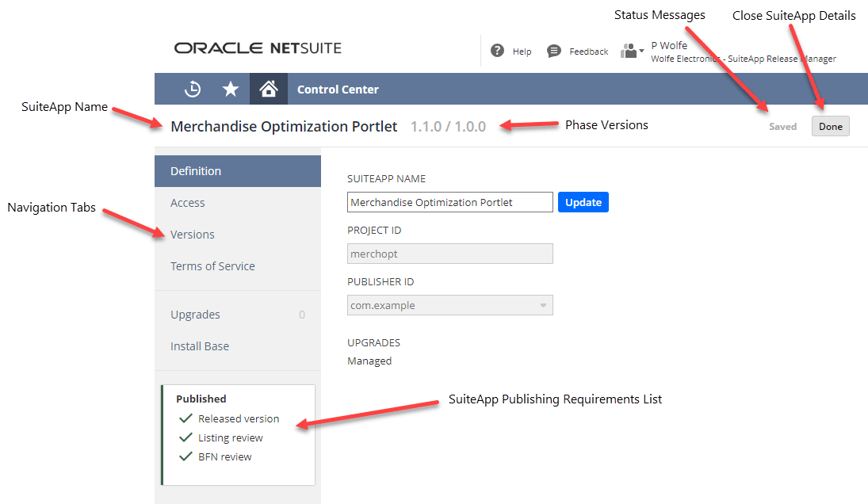Click the Released version requirement text
This screenshot has height=504, width=868.
[239, 418]
